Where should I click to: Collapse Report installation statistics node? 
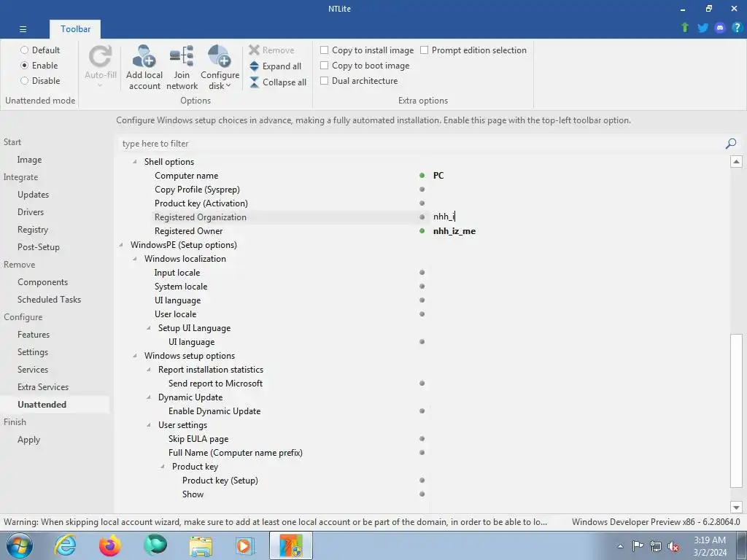click(x=149, y=370)
